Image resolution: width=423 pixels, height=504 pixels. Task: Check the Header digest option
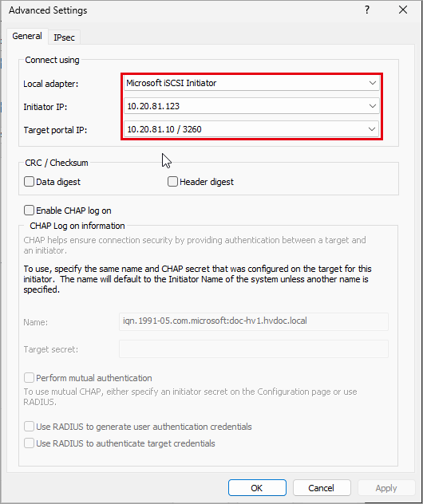(x=172, y=182)
